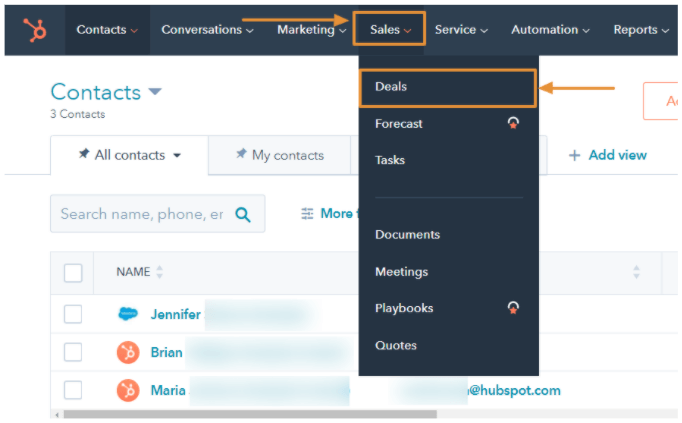Viewport: 682px width, 423px height.
Task: Expand the All contacts tab caret
Action: coord(177,156)
